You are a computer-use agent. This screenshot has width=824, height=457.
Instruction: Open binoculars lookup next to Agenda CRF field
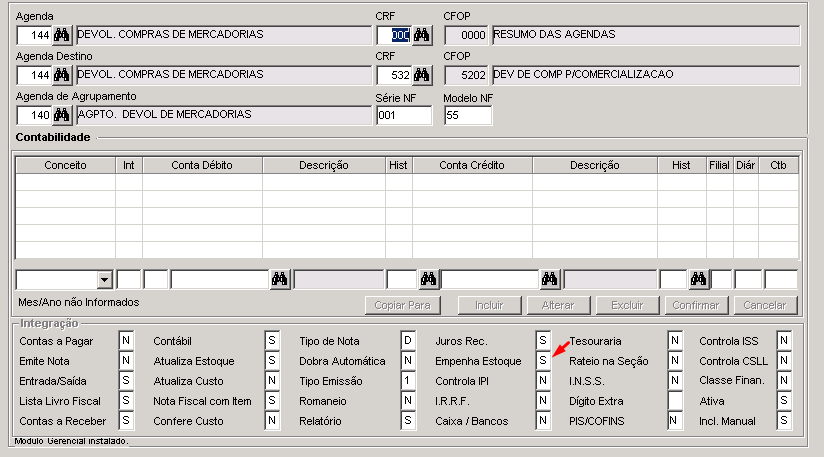(421, 35)
